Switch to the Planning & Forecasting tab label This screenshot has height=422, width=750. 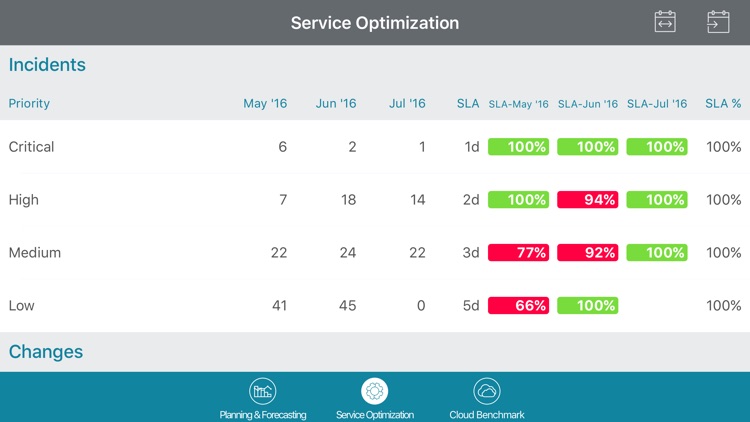click(x=263, y=414)
